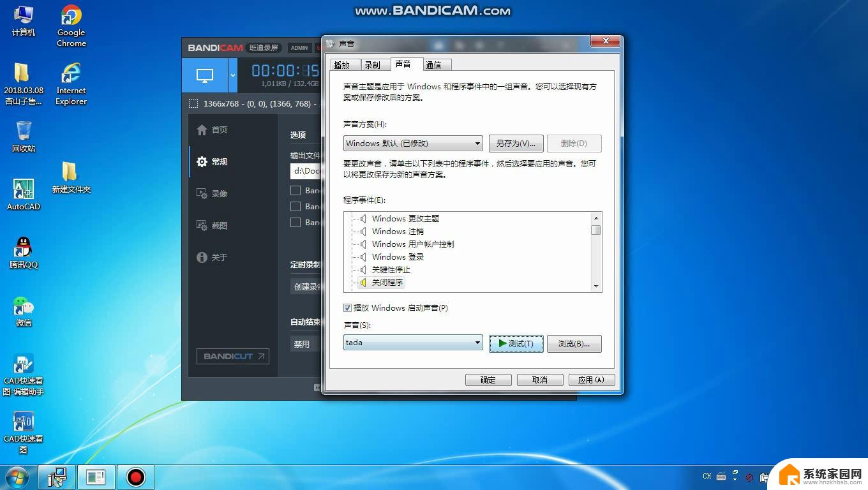Click speaker icon beside Windows 登录
The height and width of the screenshot is (490, 868).
[363, 256]
